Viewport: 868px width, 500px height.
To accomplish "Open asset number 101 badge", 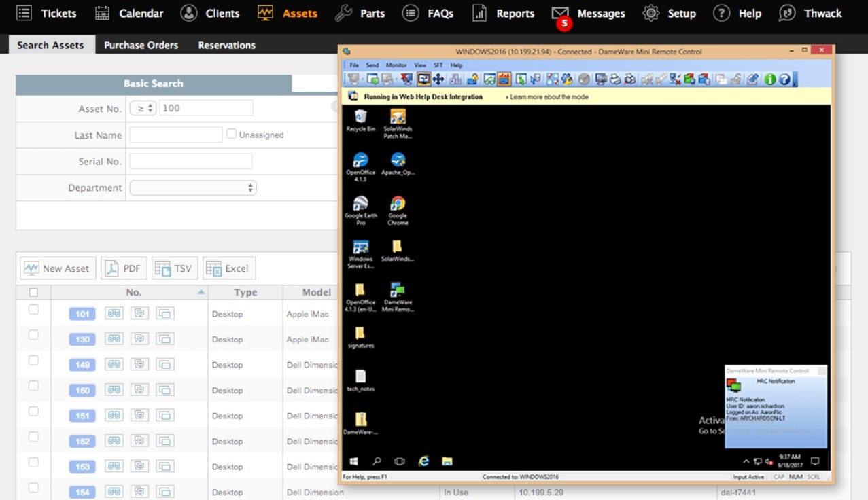I will click(x=82, y=314).
